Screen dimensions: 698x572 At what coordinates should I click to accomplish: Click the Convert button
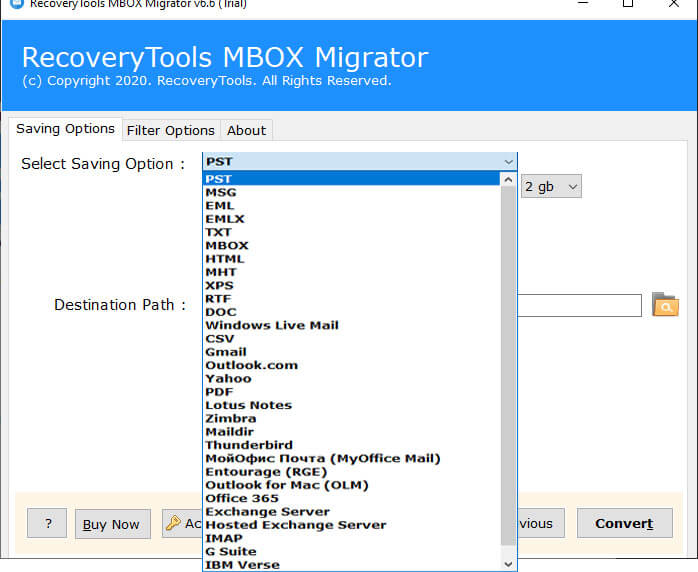[625, 523]
